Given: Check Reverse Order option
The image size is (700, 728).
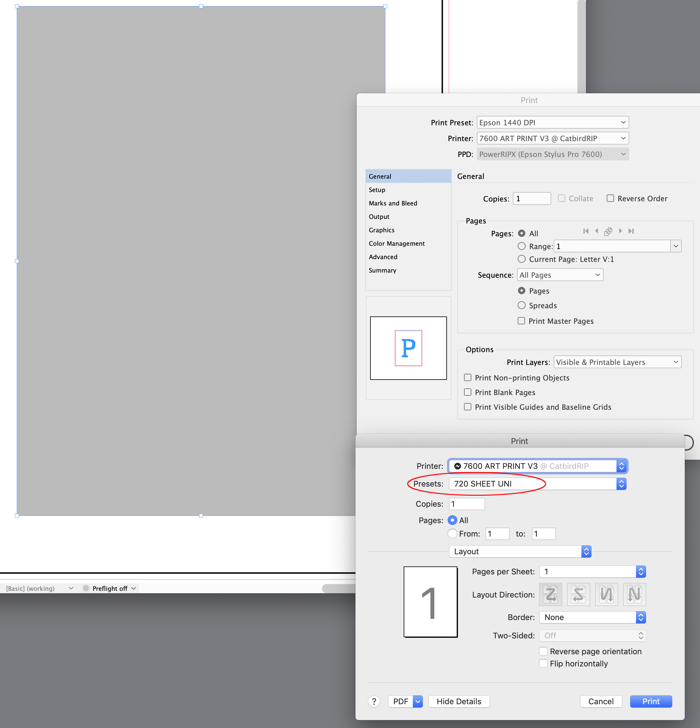Looking at the screenshot, I should pyautogui.click(x=610, y=198).
